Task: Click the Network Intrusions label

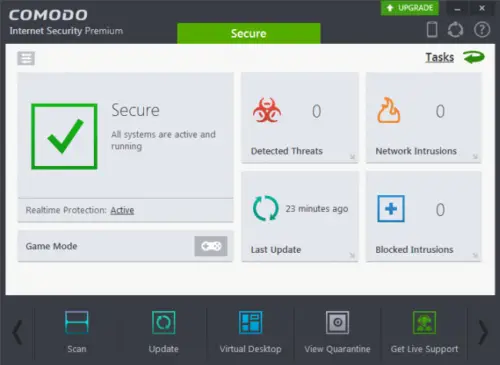Action: coord(416,151)
